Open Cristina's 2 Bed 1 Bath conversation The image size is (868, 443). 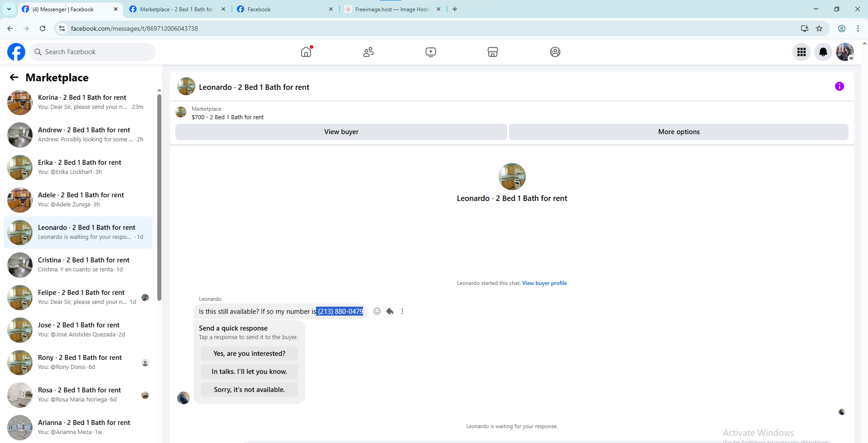pyautogui.click(x=78, y=265)
